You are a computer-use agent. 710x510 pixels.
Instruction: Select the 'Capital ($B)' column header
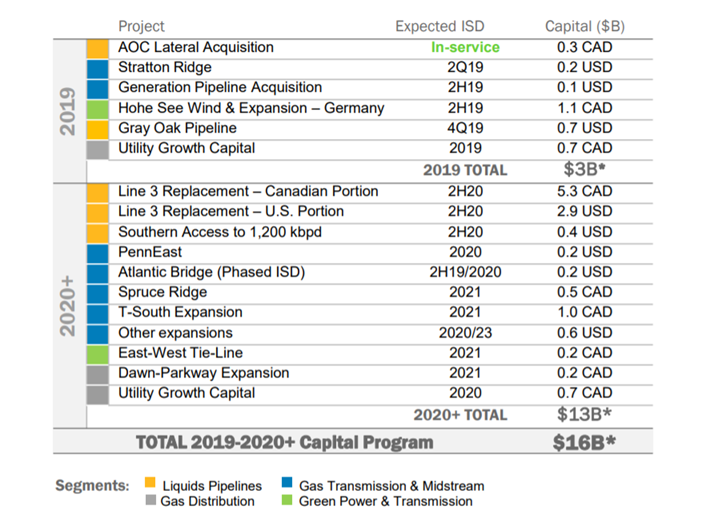point(585,26)
